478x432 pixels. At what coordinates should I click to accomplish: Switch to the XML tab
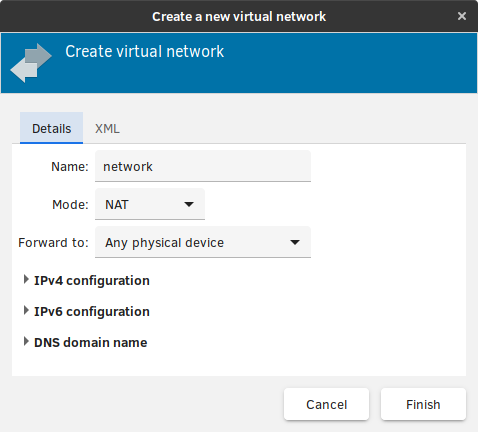click(107, 129)
